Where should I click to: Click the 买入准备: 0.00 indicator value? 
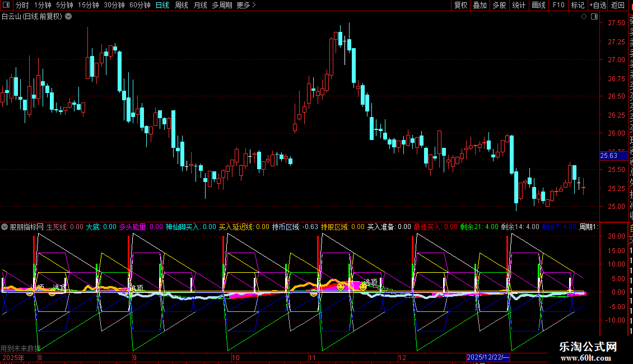389,227
